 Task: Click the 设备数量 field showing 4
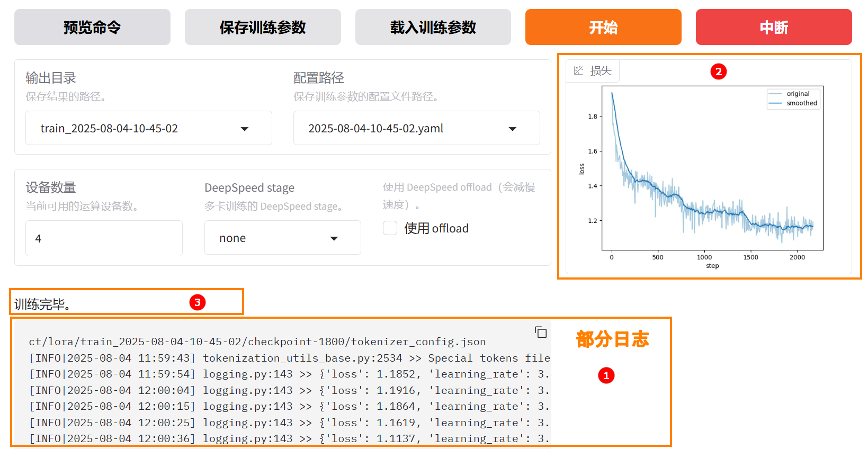pyautogui.click(x=104, y=238)
